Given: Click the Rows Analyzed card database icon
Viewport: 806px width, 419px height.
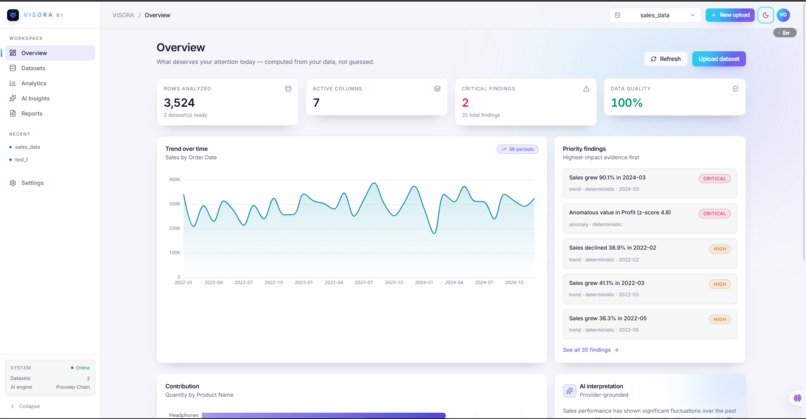Looking at the screenshot, I should tap(288, 89).
